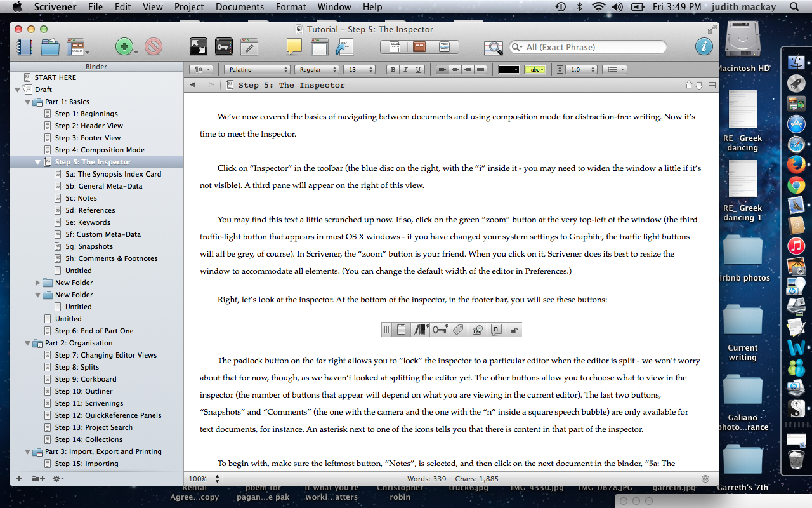The width and height of the screenshot is (812, 508).
Task: Click add item plus in binder footer
Action: click(18, 479)
